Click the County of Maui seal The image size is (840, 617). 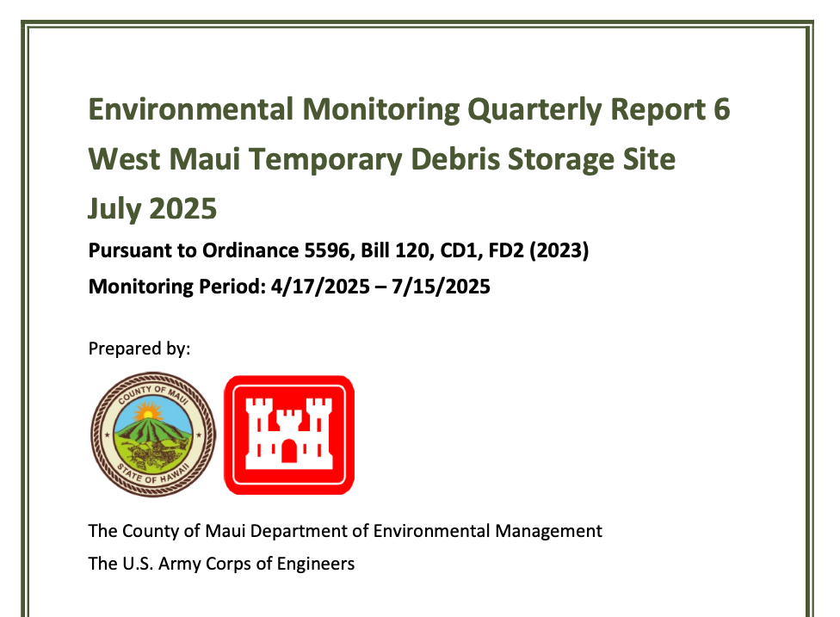click(x=152, y=435)
